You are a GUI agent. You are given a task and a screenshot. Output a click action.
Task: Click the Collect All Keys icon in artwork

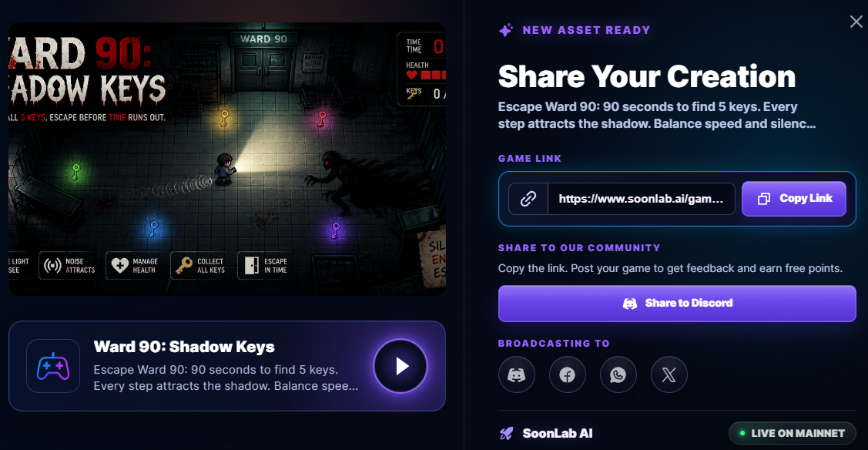pyautogui.click(x=184, y=266)
